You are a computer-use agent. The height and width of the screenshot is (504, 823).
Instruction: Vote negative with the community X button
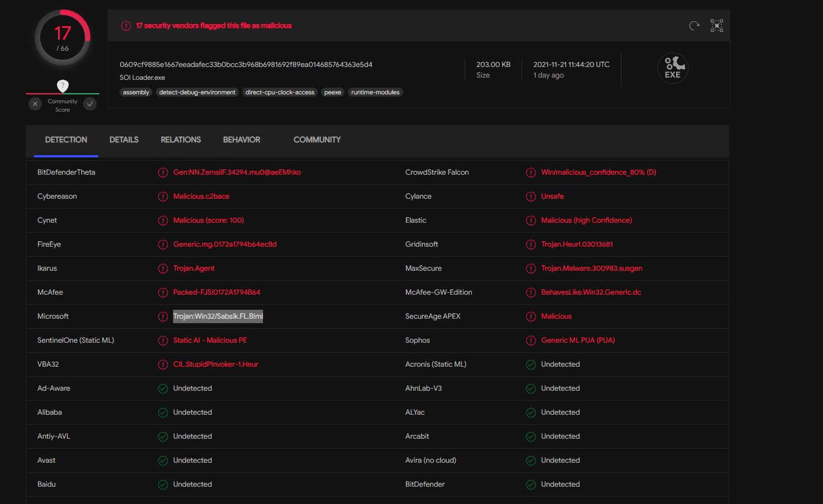(x=35, y=104)
